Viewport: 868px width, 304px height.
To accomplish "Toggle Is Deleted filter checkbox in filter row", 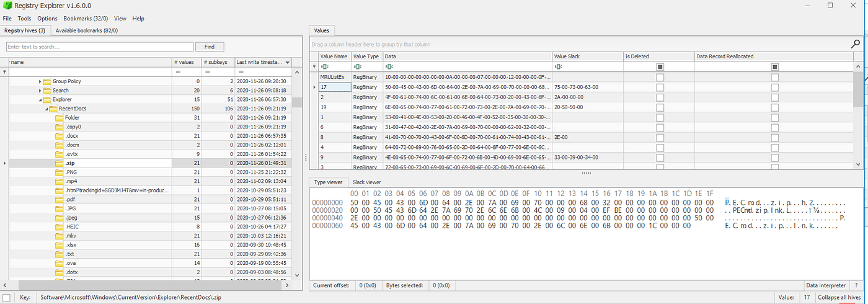I will 660,66.
